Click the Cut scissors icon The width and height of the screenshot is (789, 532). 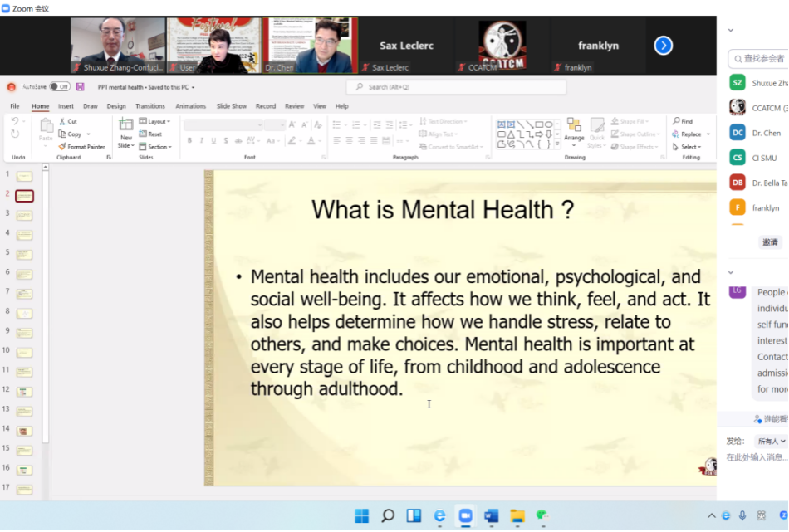pyautogui.click(x=62, y=121)
